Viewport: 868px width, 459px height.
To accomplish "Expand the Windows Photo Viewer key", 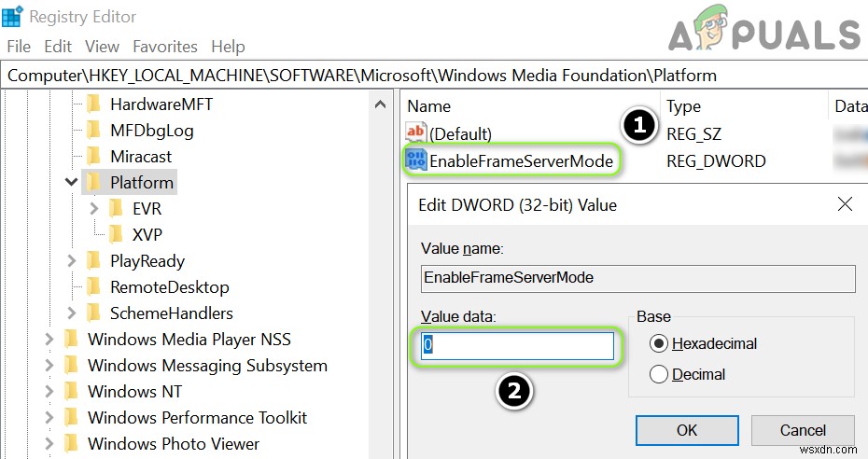I will pyautogui.click(x=49, y=443).
